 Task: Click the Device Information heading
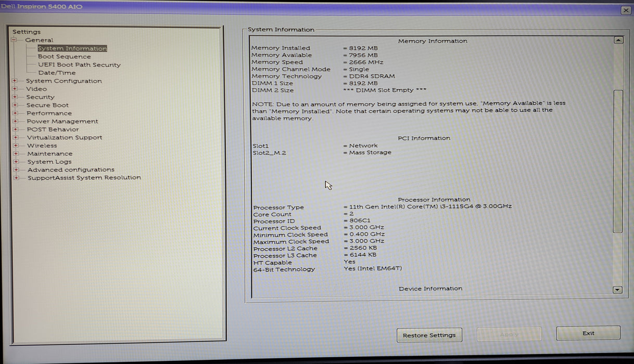[430, 288]
